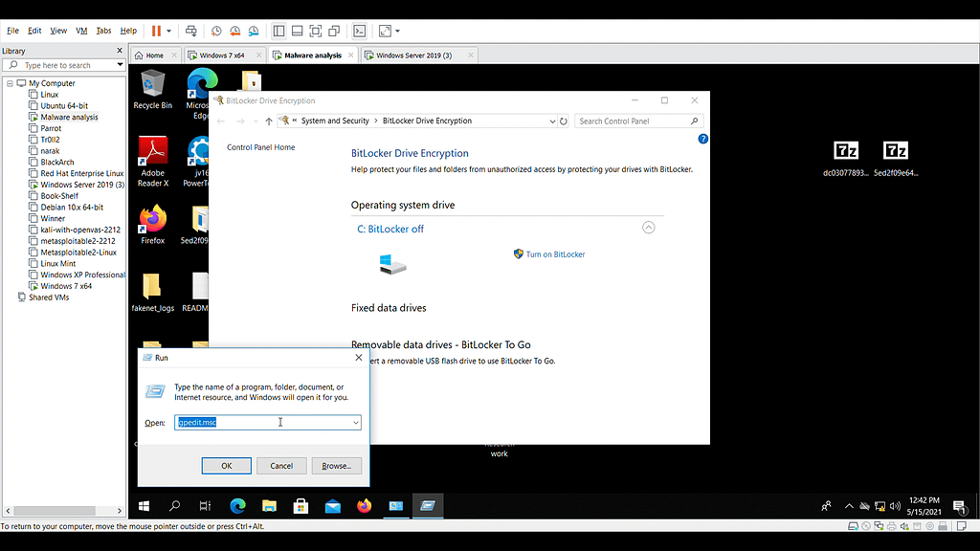Open Windows search from the taskbar
Image resolution: width=980 pixels, height=551 pixels.
[x=174, y=506]
